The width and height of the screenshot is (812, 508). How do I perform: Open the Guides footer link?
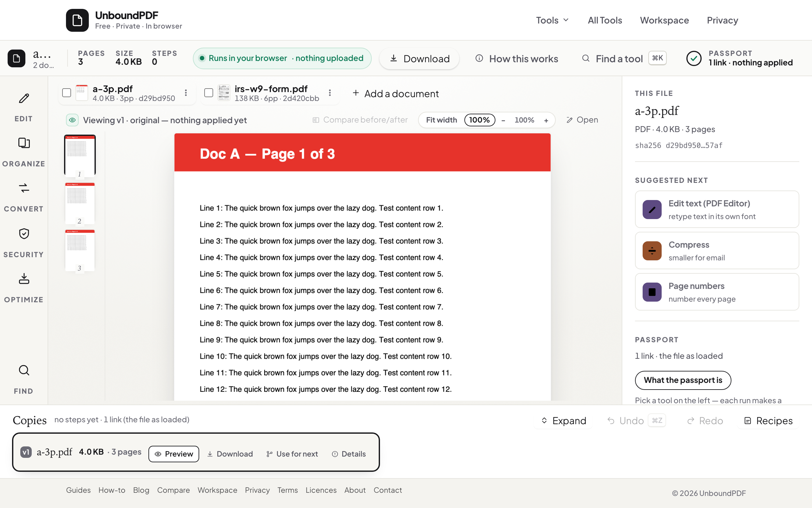(78, 490)
